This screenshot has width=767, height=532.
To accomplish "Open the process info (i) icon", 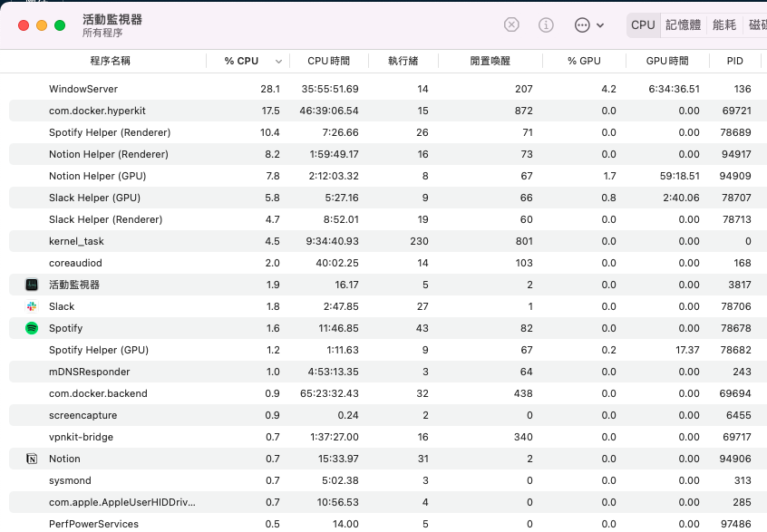I will tap(546, 24).
